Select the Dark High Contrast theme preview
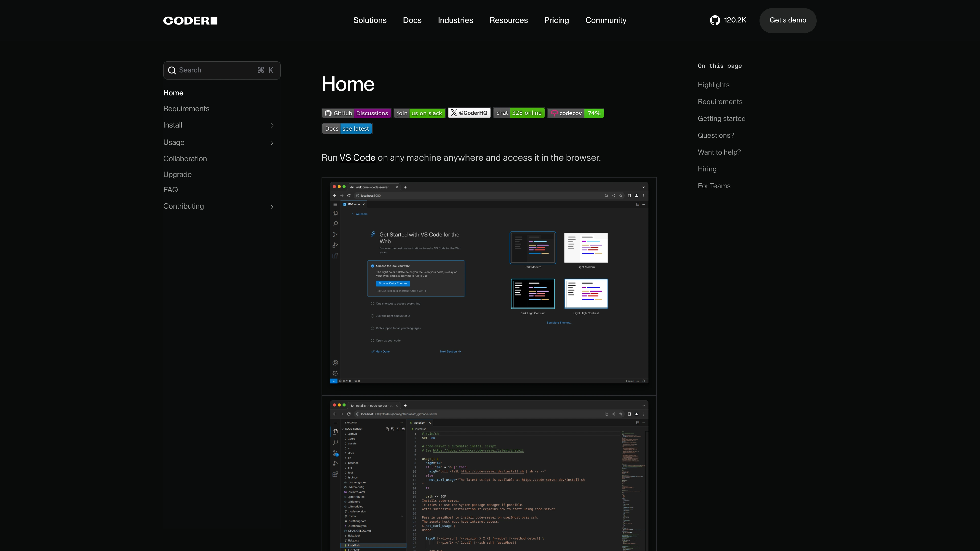 pos(533,294)
